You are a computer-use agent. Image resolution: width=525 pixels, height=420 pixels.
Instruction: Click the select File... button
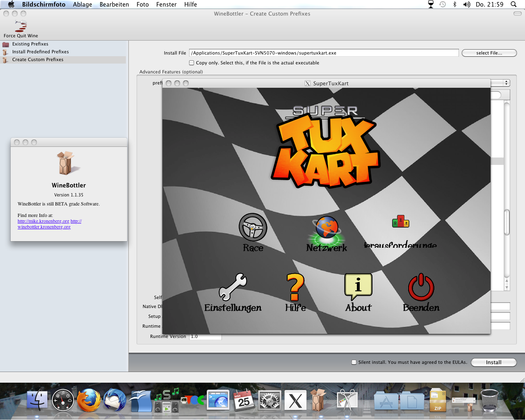489,53
